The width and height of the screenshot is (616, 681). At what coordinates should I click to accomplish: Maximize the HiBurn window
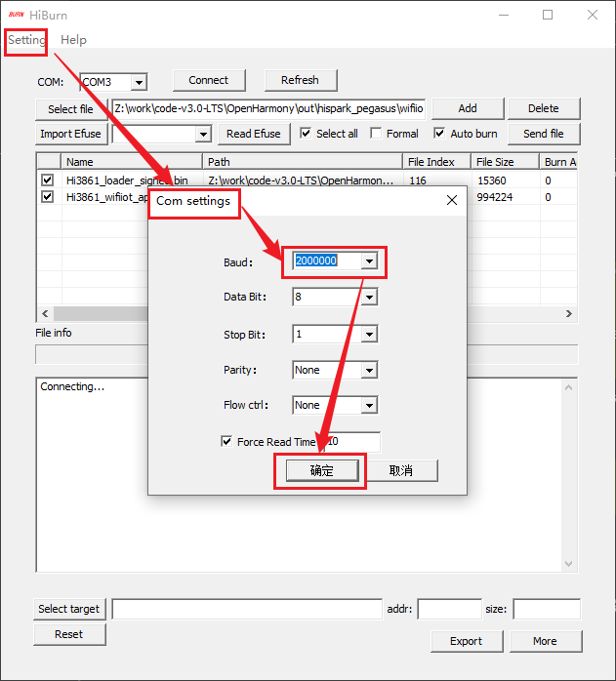548,16
